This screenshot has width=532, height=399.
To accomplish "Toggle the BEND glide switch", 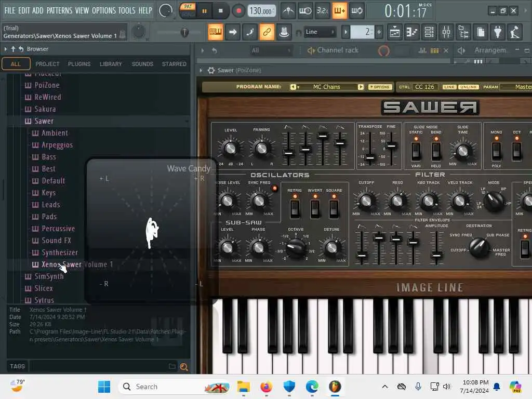I will (x=436, y=151).
